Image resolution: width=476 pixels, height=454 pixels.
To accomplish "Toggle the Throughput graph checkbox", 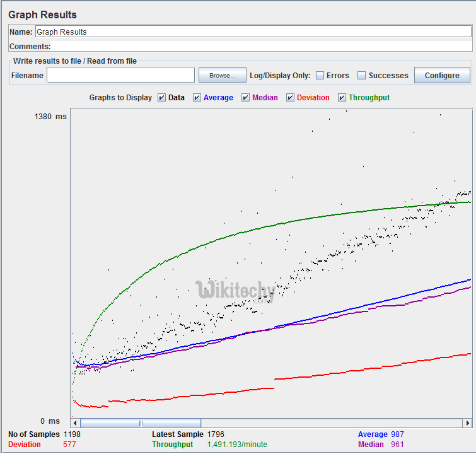I will 342,98.
